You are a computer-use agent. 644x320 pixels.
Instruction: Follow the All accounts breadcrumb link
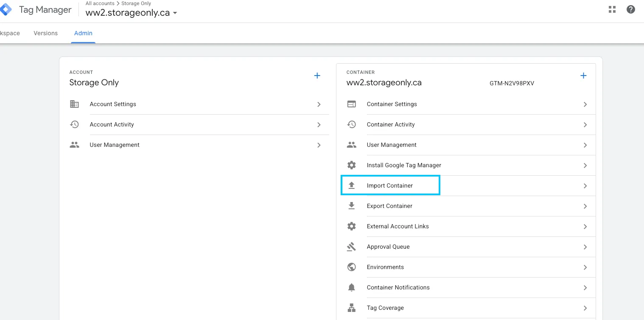pyautogui.click(x=100, y=3)
